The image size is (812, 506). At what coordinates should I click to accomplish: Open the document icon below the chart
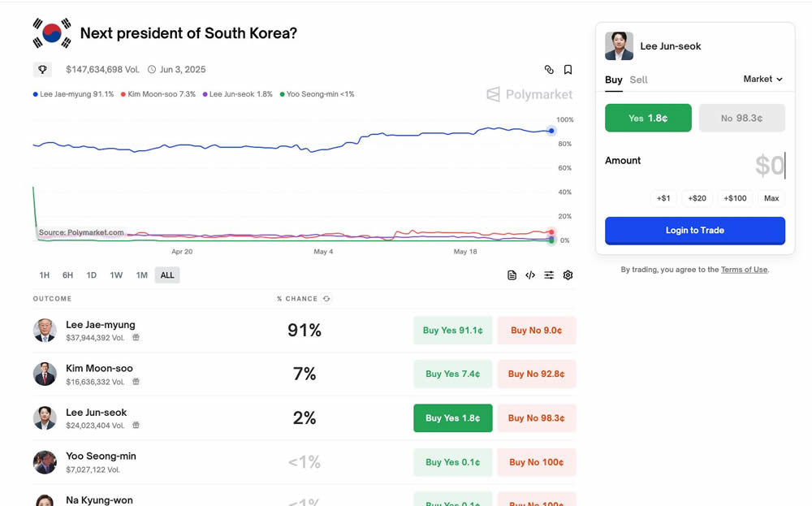512,275
